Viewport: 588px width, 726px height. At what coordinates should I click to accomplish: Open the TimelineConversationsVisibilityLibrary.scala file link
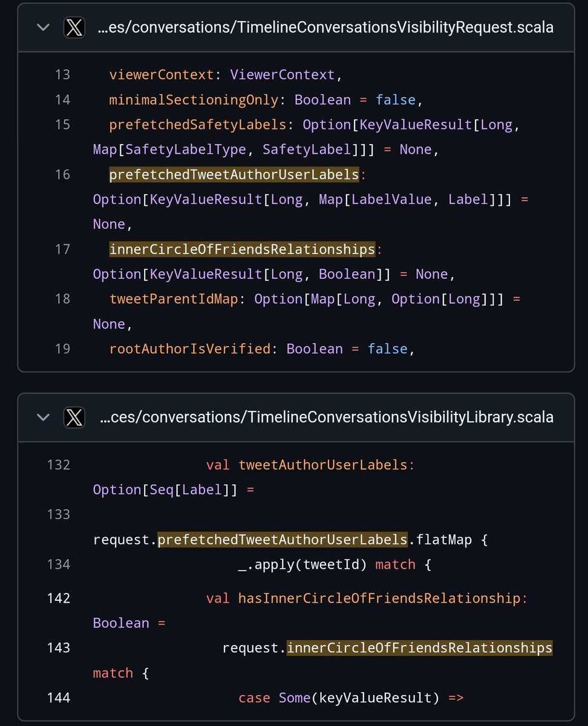click(327, 417)
